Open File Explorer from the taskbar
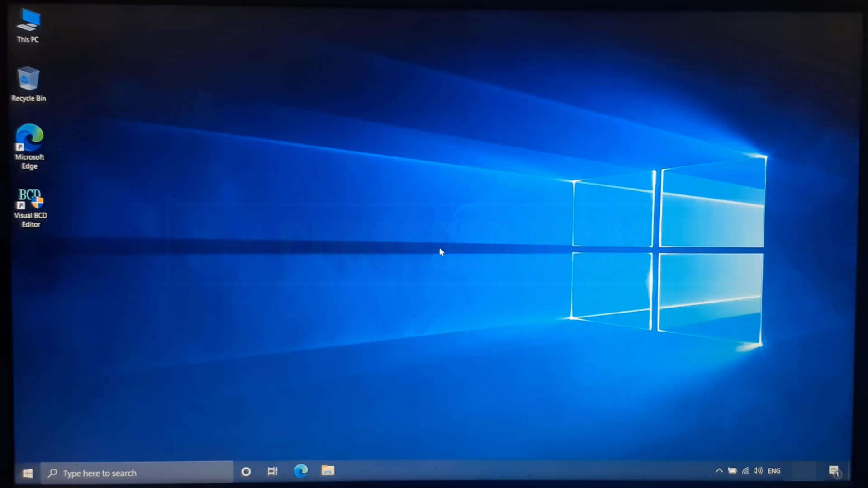Screen dimensions: 868x488 [x=328, y=470]
